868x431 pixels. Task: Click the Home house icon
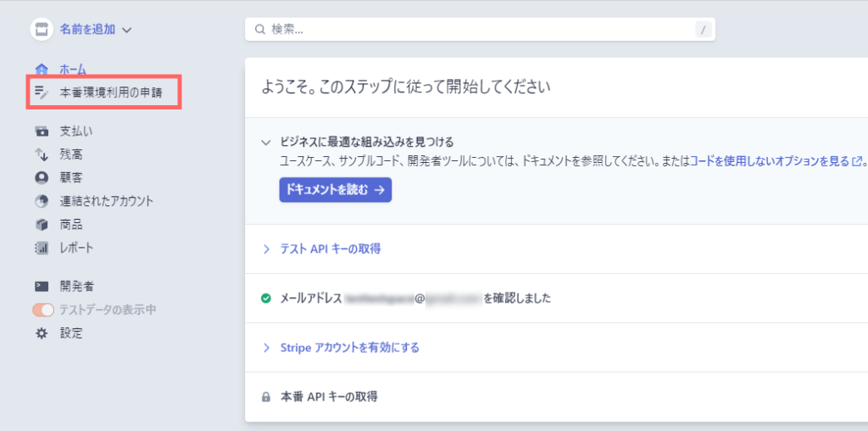point(42,70)
